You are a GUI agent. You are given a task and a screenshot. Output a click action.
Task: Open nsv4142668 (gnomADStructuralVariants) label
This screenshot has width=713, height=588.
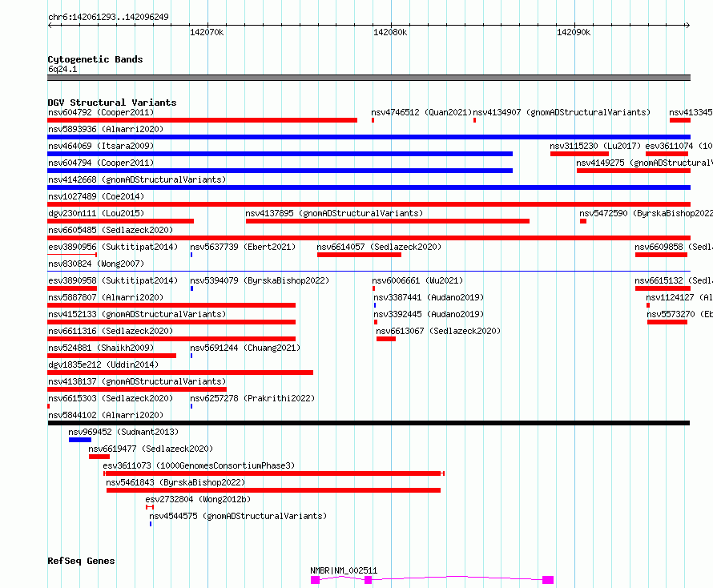click(137, 179)
